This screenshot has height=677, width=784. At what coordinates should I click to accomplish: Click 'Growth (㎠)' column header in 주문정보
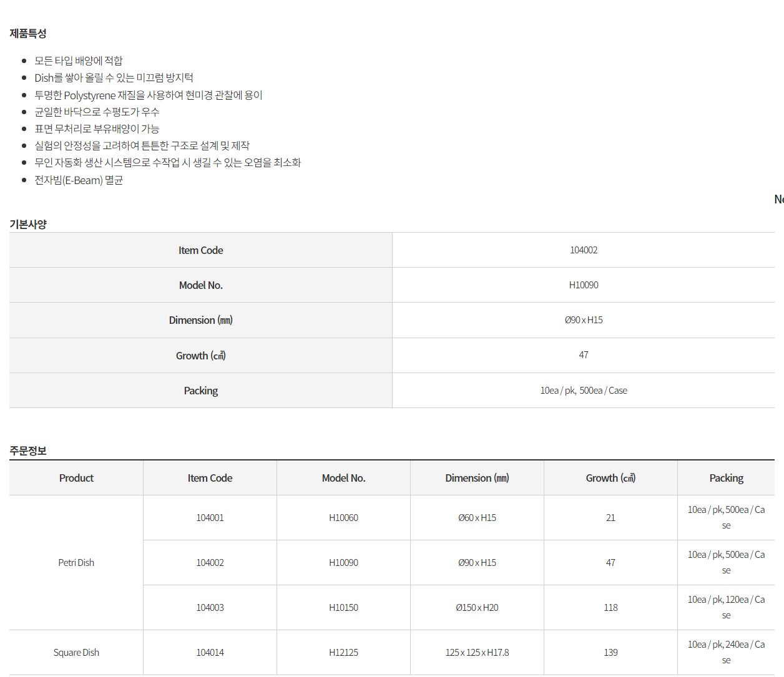point(610,478)
